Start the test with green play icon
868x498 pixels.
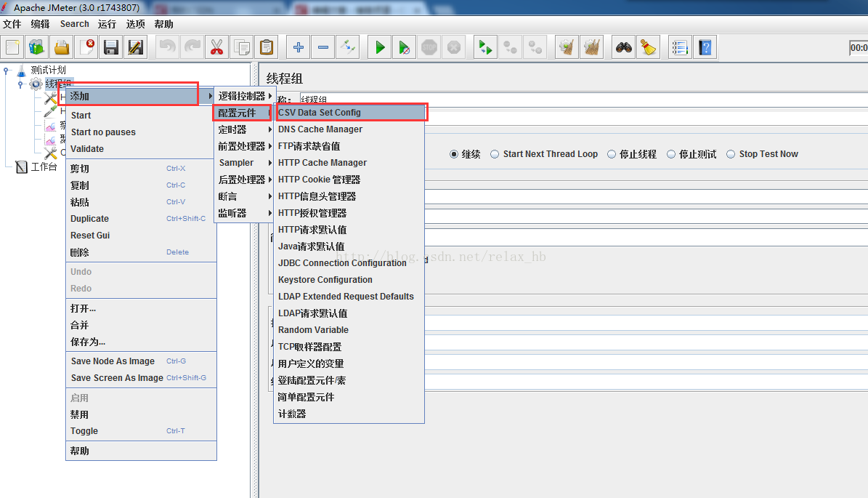(x=380, y=48)
